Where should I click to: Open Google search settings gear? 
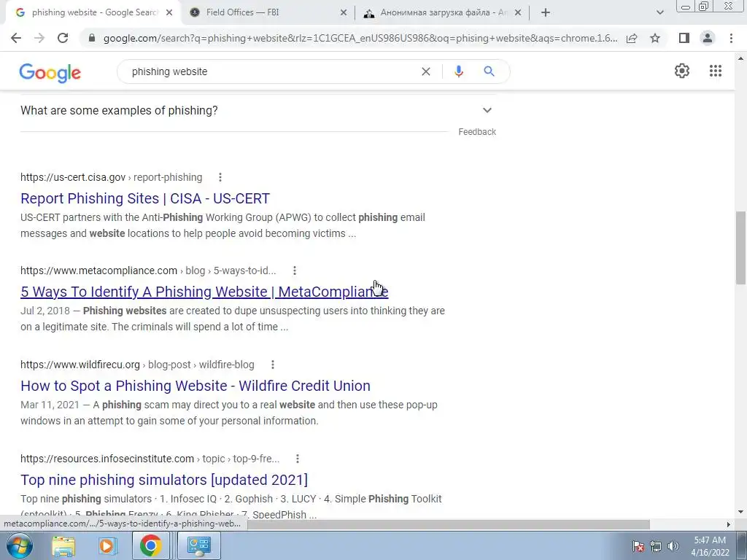[682, 71]
